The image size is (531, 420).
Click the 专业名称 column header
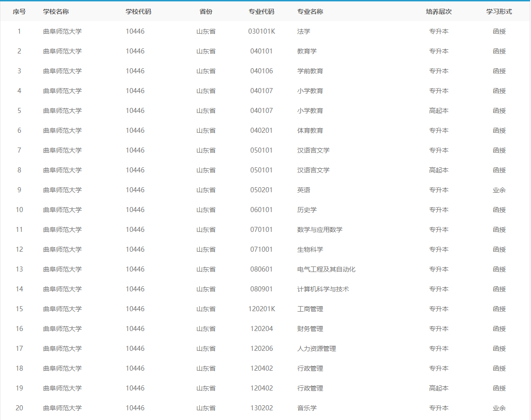coord(310,12)
